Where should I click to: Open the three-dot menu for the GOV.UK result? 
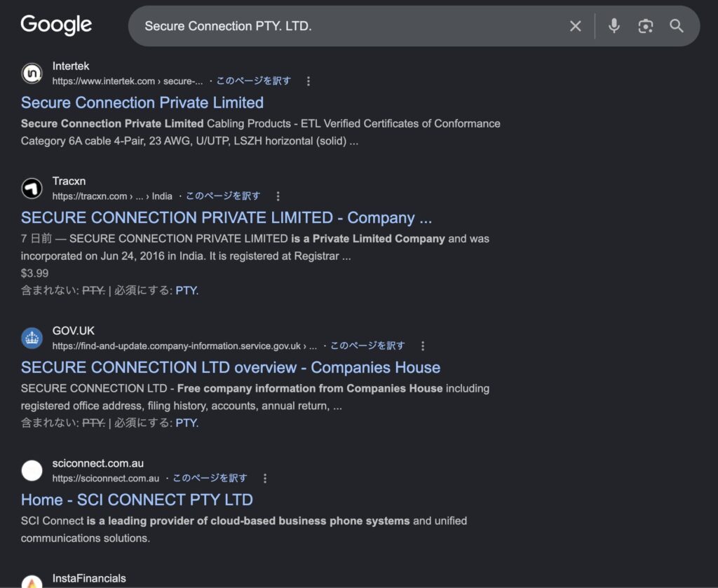point(423,346)
